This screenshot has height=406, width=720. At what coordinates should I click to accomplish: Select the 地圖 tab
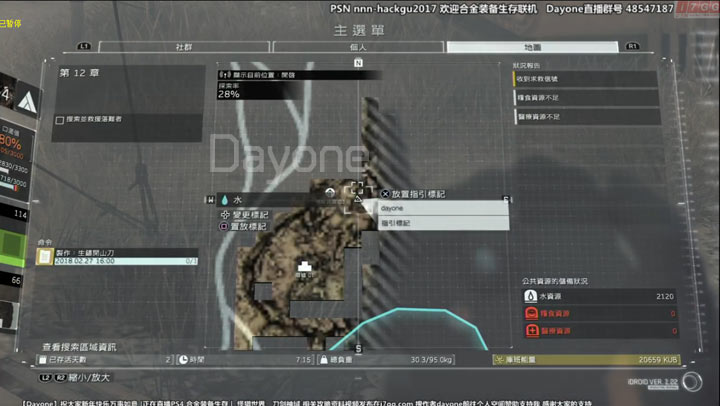(x=532, y=47)
